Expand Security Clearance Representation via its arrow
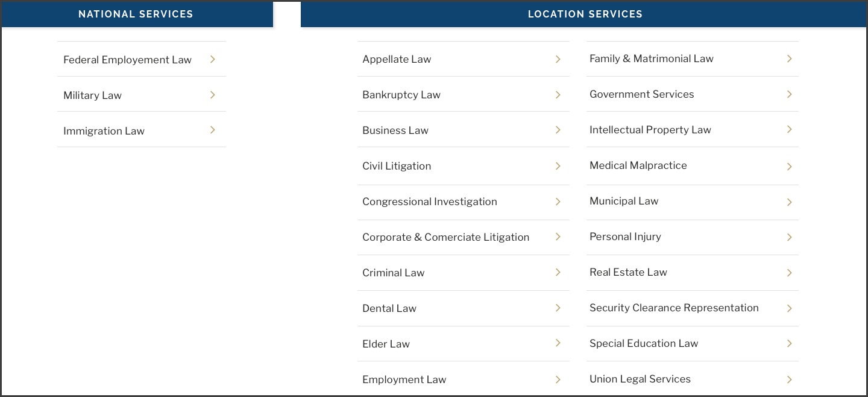This screenshot has height=397, width=868. pyautogui.click(x=790, y=308)
